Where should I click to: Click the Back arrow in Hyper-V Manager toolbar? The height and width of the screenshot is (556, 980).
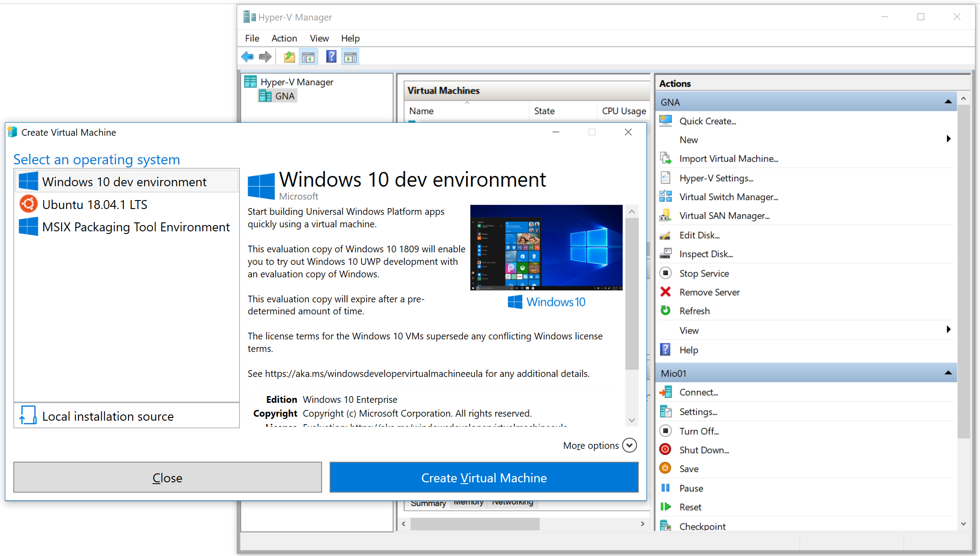(x=247, y=57)
